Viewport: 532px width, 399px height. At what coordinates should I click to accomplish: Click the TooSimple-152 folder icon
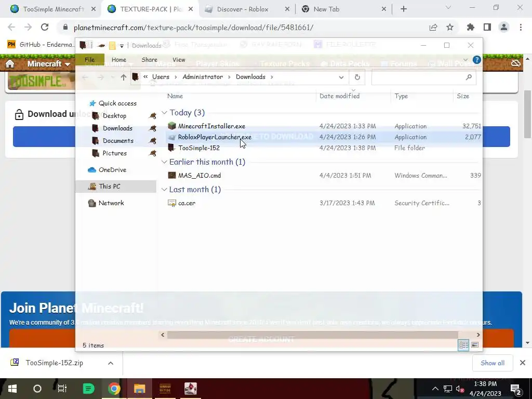click(171, 148)
